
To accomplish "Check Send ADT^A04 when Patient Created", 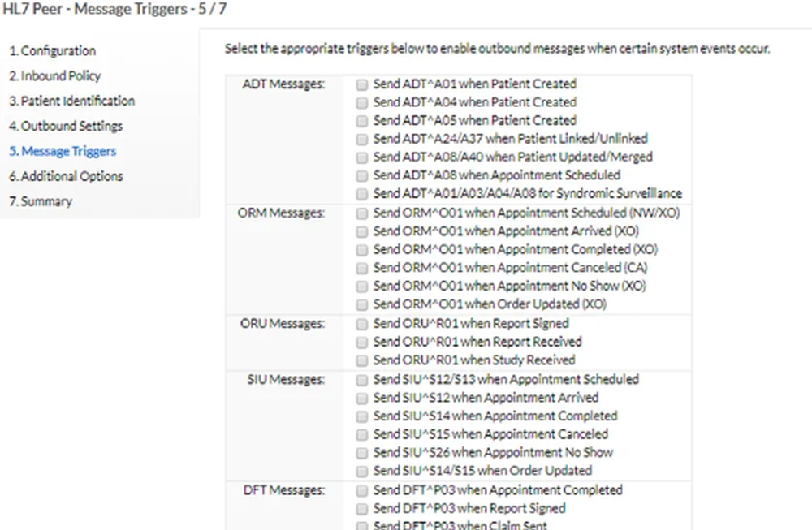I will pyautogui.click(x=361, y=102).
